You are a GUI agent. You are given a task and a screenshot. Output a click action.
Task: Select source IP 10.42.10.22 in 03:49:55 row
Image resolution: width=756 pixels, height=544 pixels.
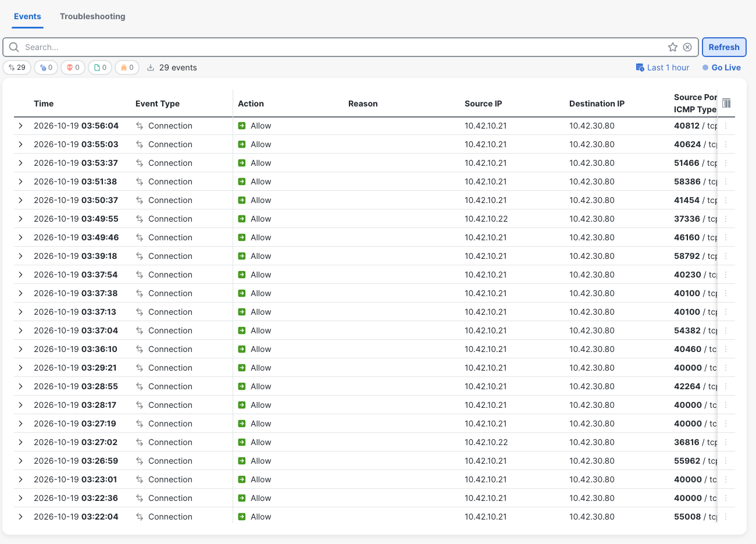click(x=486, y=219)
